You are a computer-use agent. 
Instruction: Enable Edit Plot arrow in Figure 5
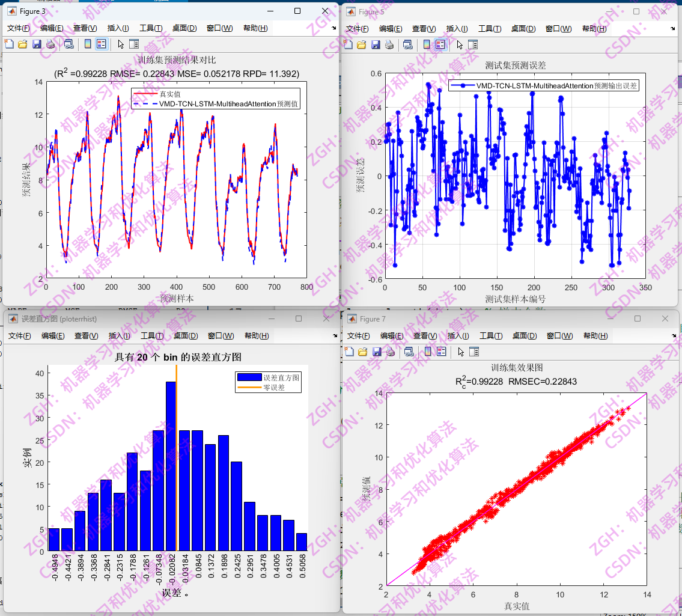click(x=460, y=44)
